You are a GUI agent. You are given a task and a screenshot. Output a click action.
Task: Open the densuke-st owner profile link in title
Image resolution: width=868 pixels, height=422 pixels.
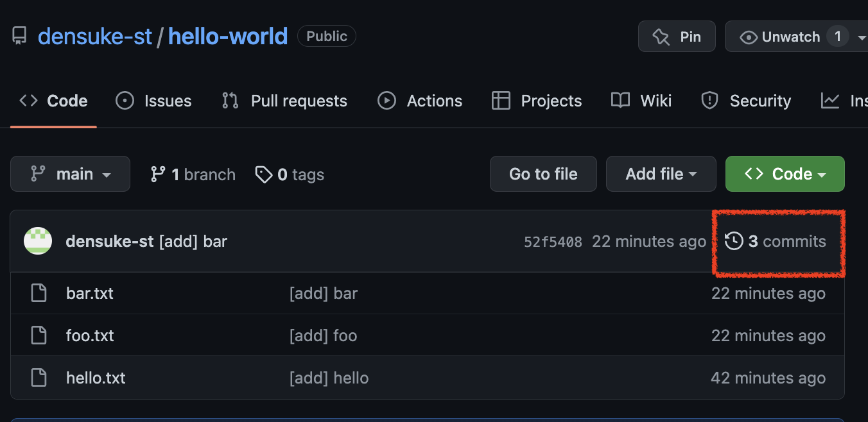[95, 37]
